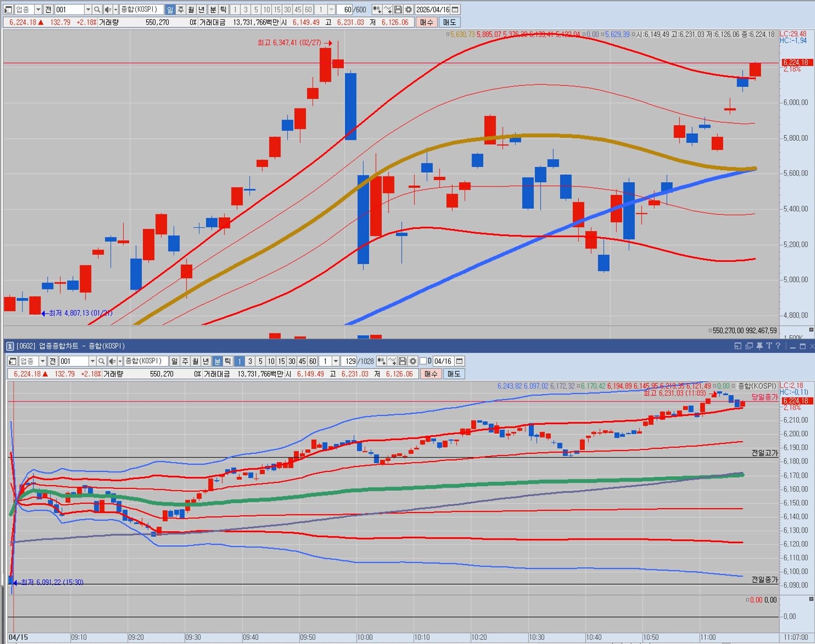The height and width of the screenshot is (644, 815).
Task: Click the help question mark in the title bar
Action: [x=778, y=346]
